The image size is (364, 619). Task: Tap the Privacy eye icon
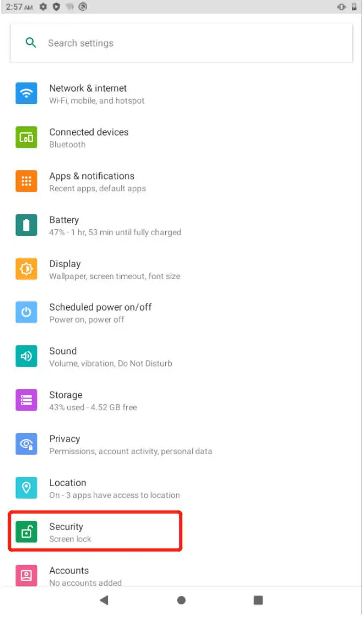tap(27, 444)
